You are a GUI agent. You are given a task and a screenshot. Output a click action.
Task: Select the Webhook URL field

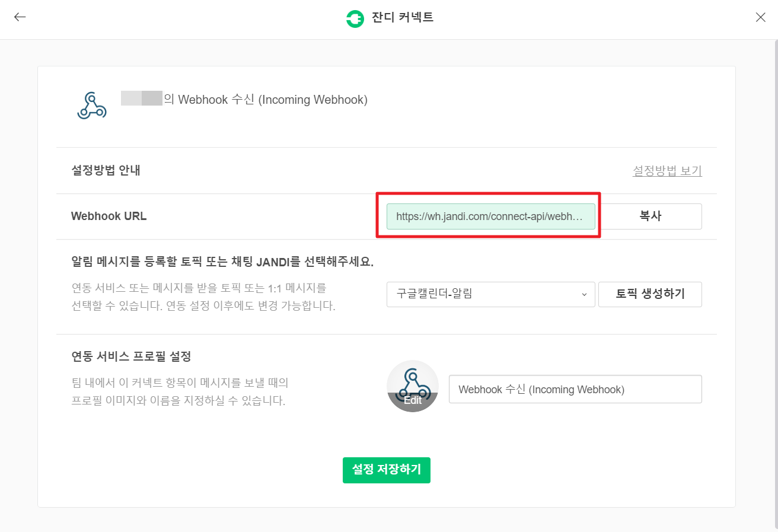tap(490, 216)
